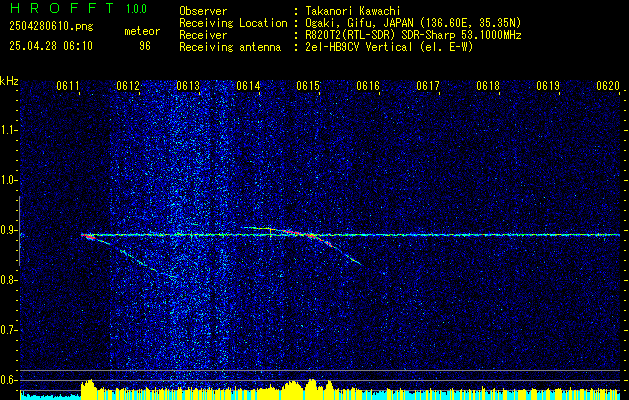Click time marker 0614
This screenshot has width=629, height=400.
click(x=248, y=85)
